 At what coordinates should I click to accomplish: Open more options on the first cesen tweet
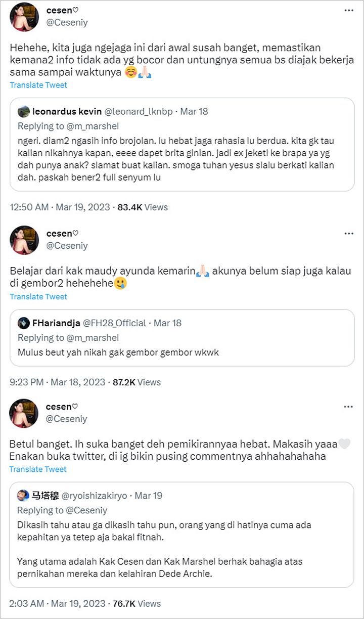tap(348, 11)
